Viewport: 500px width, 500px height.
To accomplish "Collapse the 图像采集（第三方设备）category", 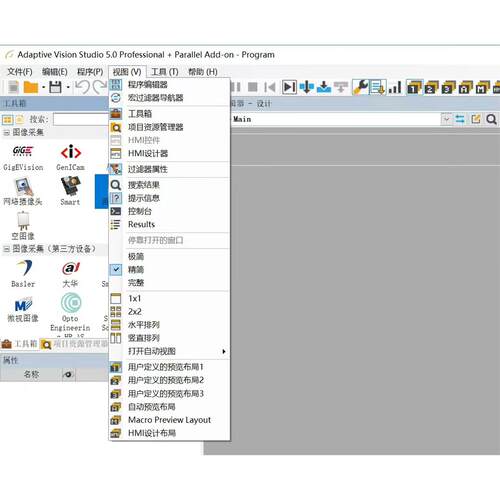I will tap(6, 249).
